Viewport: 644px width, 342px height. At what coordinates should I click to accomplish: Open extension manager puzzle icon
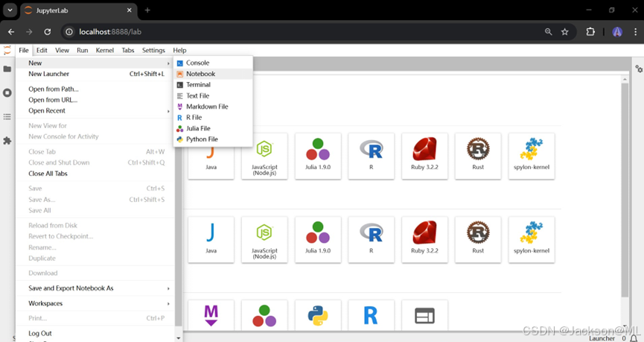tap(7, 141)
